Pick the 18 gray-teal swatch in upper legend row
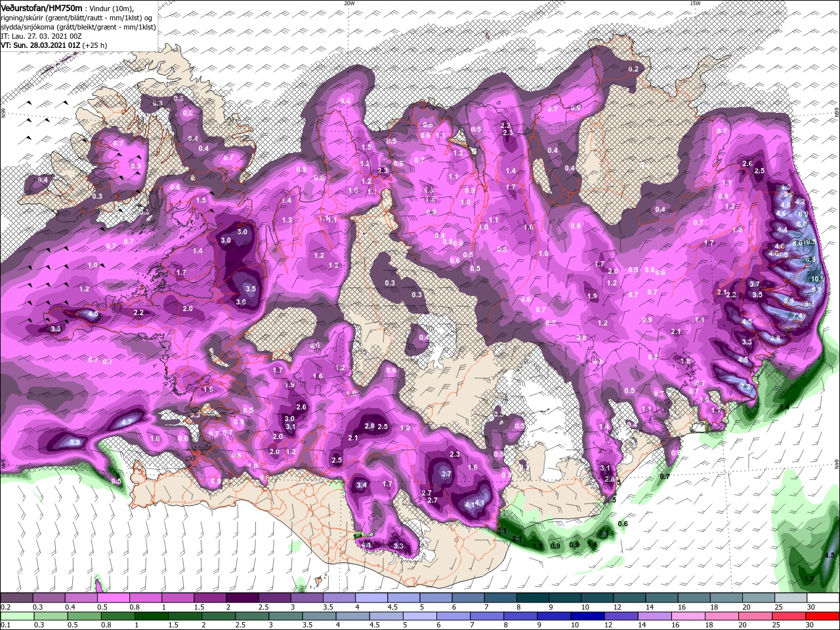Screen dimensions: 840x630 [x=726, y=598]
